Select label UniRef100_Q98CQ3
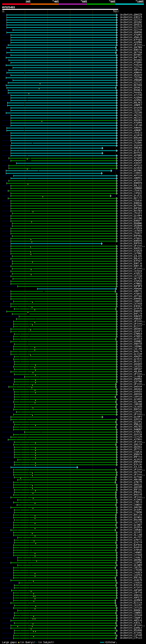The image size is (146, 644). pyautogui.click(x=131, y=595)
